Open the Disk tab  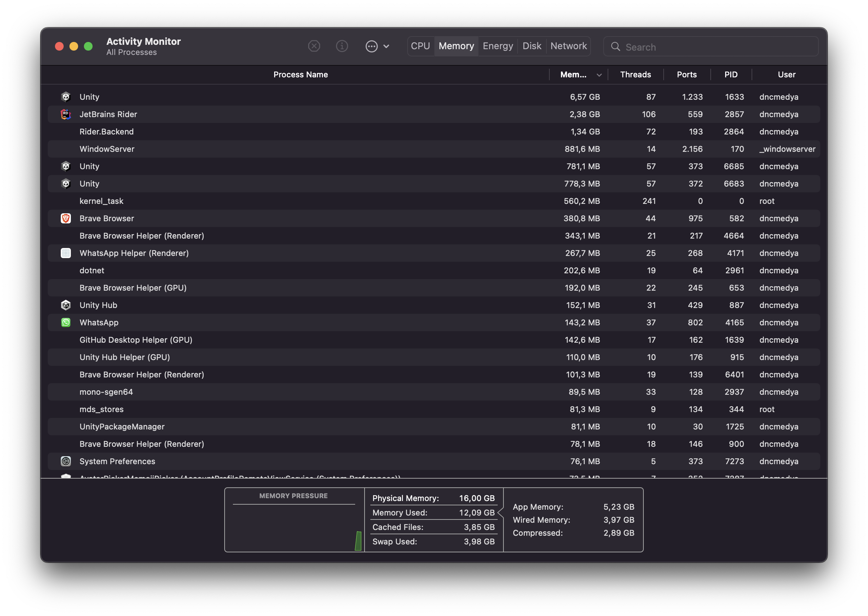[532, 46]
